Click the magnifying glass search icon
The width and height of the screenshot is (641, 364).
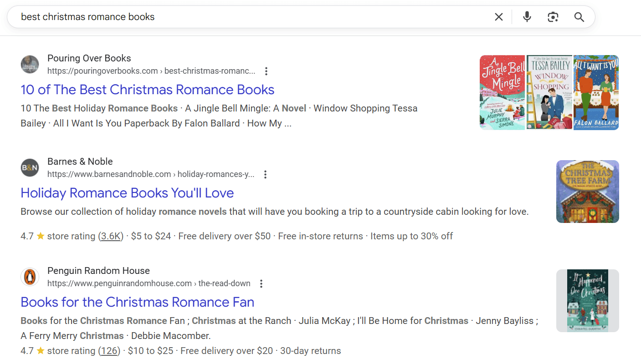[x=579, y=17]
